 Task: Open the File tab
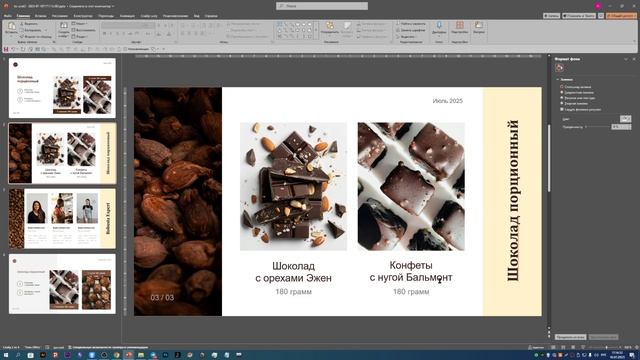[x=7, y=16]
